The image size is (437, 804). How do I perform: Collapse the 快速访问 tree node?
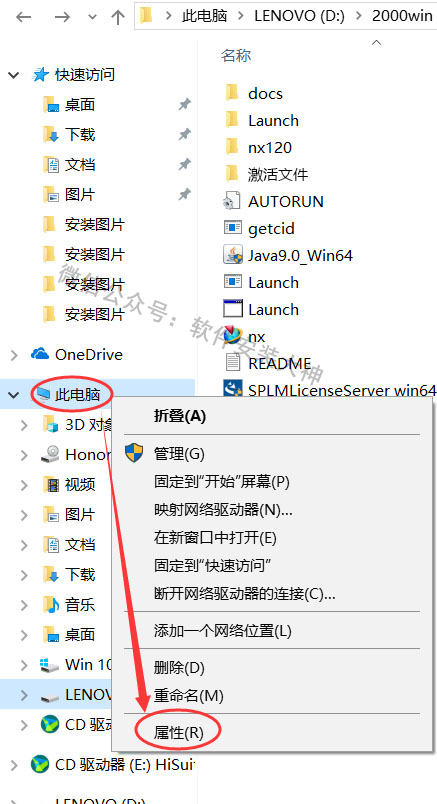click(x=14, y=75)
